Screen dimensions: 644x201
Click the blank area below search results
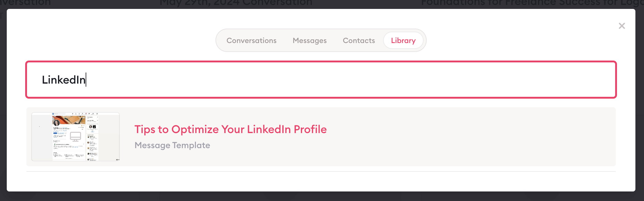[321, 181]
